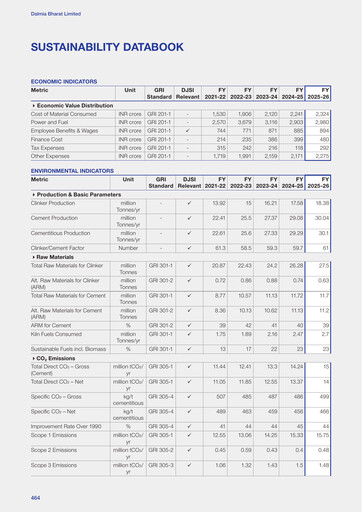The height and width of the screenshot is (512, 362).
Task: Click the 'Dalmia Bharat Limited' header text
Action: (56, 14)
